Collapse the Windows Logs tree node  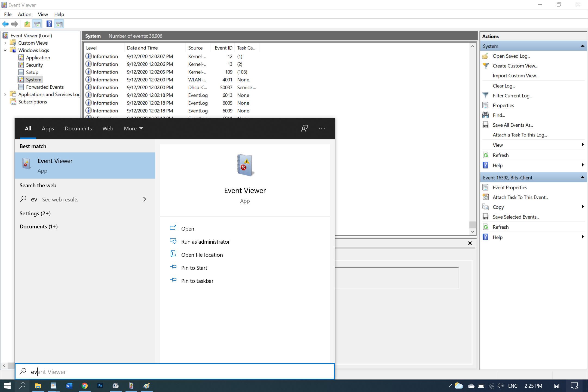tap(5, 50)
